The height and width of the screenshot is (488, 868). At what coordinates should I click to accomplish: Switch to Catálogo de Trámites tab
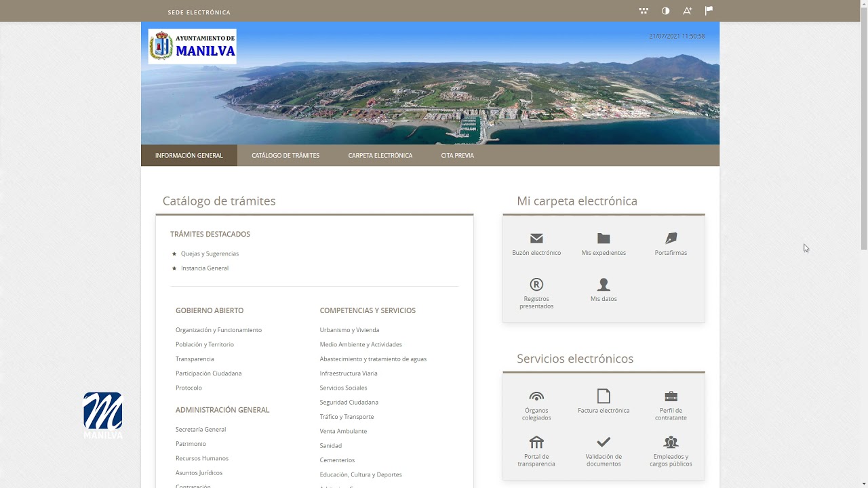tap(285, 155)
